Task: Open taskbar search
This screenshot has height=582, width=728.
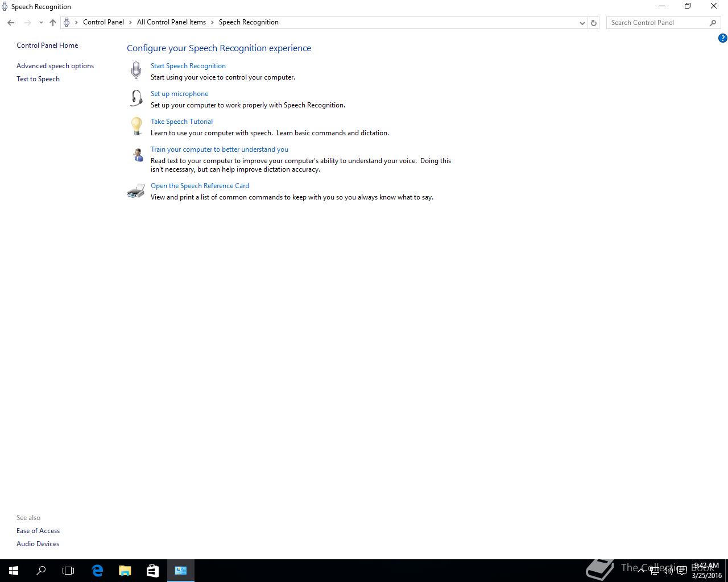Action: [41, 571]
